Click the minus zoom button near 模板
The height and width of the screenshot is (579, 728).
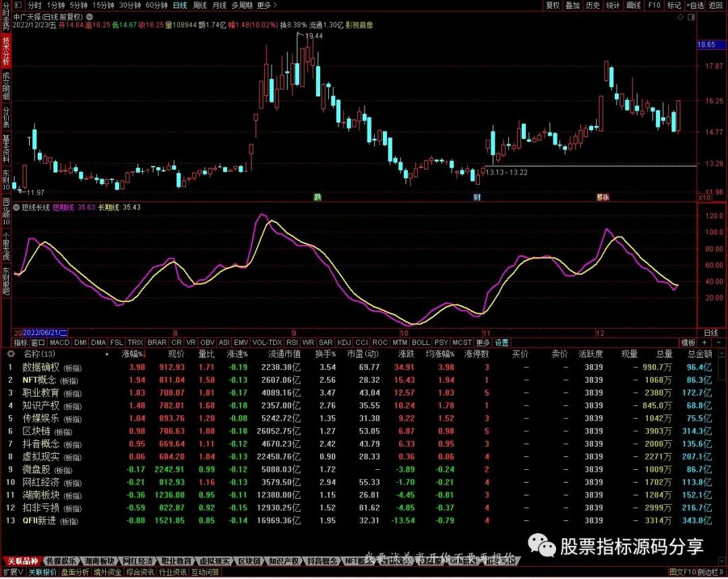[719, 342]
